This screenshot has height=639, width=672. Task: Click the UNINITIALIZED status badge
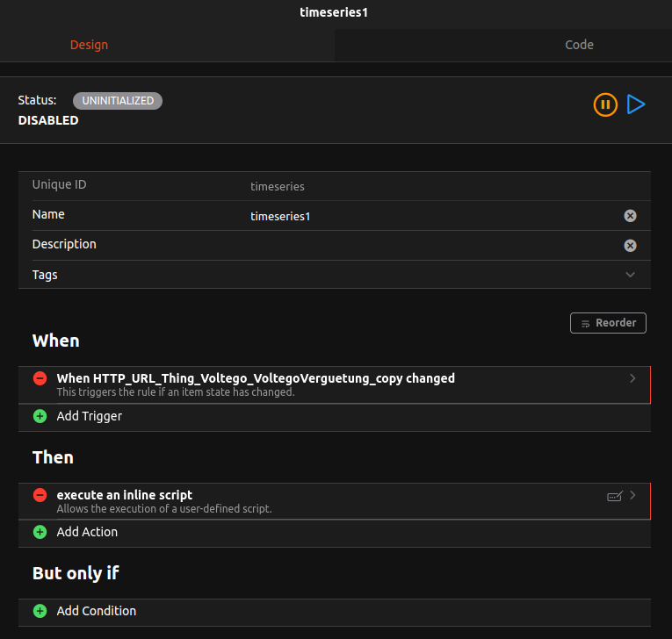[118, 101]
